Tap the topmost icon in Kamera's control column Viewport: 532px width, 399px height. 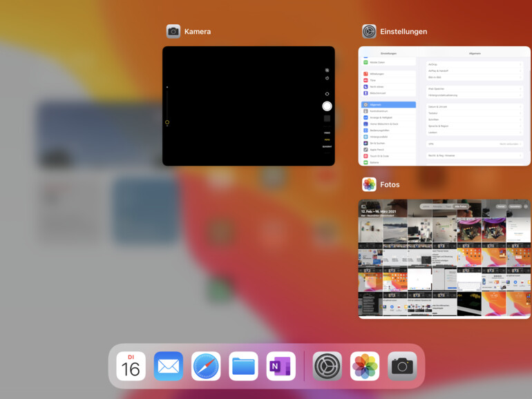tap(327, 70)
